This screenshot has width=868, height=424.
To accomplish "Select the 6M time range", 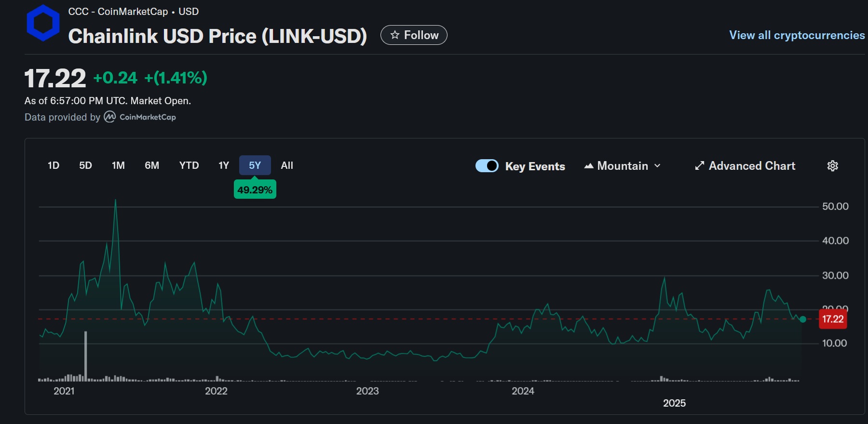I will (x=152, y=165).
